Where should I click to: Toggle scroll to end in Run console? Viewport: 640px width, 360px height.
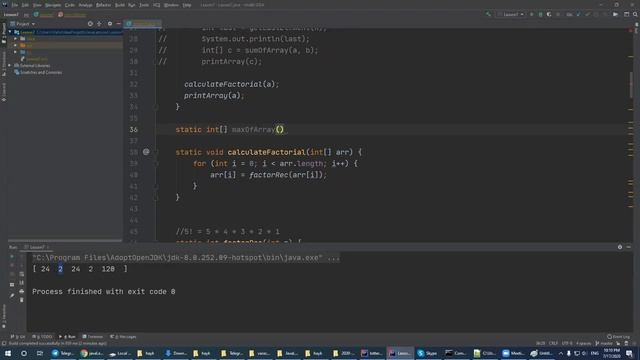[22, 283]
